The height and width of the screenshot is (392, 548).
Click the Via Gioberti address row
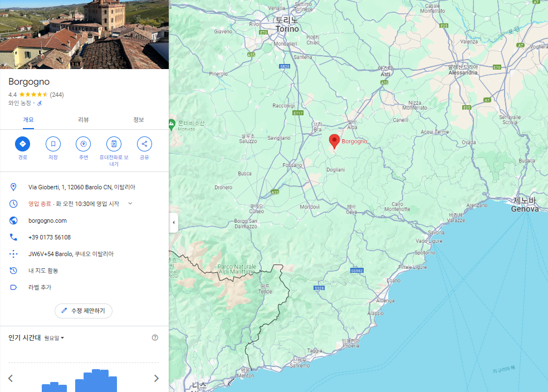[84, 187]
